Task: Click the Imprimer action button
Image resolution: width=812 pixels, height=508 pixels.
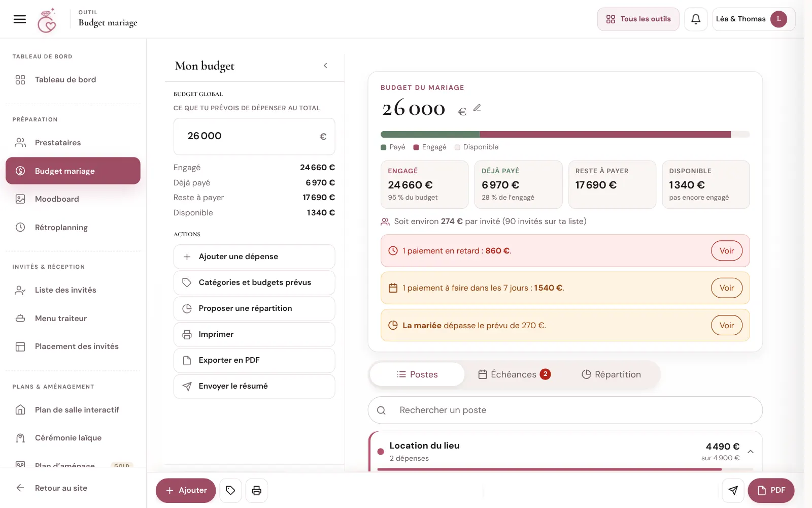Action: [x=254, y=334]
